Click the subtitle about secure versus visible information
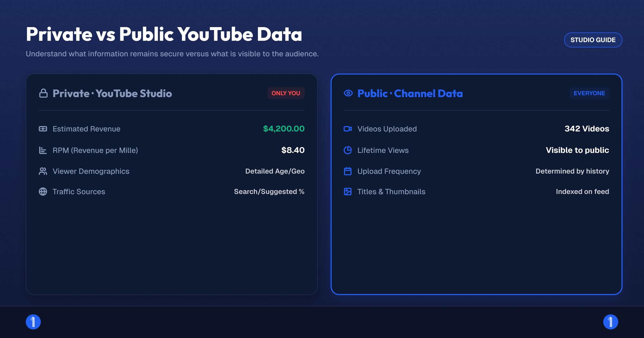This screenshot has width=644, height=338. [x=172, y=54]
